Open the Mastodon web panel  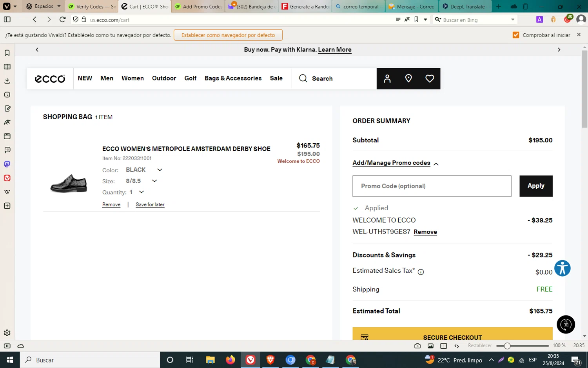[7, 164]
